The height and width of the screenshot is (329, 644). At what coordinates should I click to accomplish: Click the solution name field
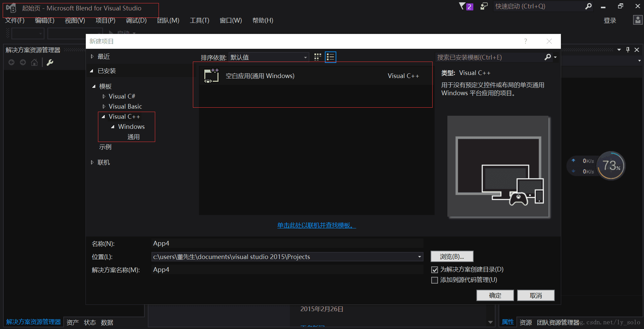287,269
